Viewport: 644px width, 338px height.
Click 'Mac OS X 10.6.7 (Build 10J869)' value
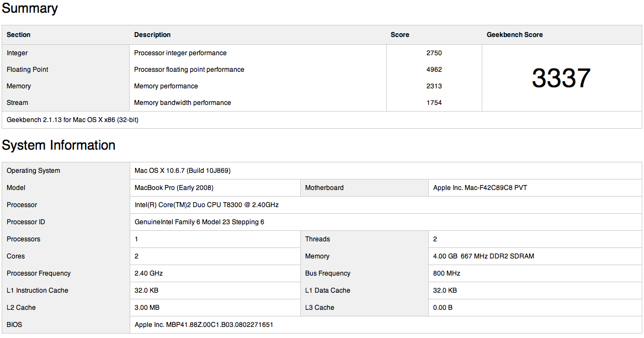coord(182,171)
